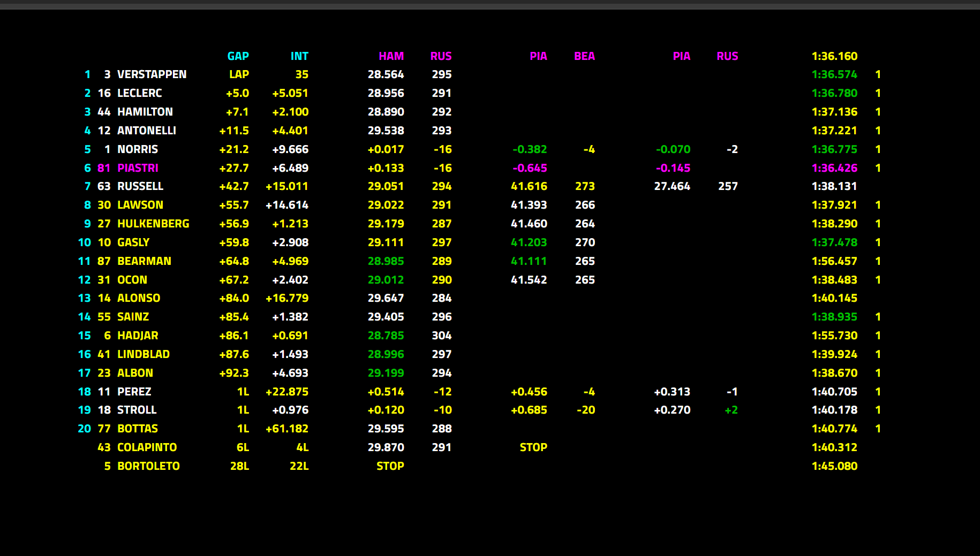Click Verstappen's LAP gap value
Screen dimensions: 980x556
(x=239, y=74)
